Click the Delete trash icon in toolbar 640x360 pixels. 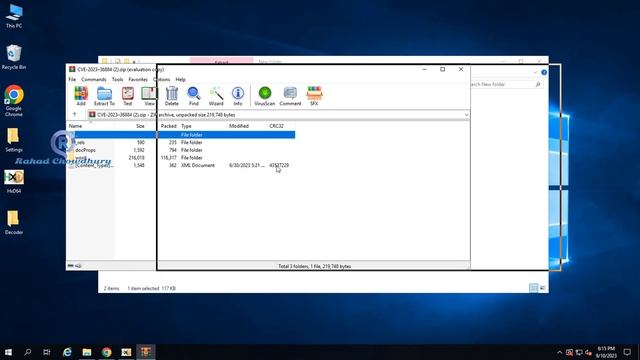point(172,96)
